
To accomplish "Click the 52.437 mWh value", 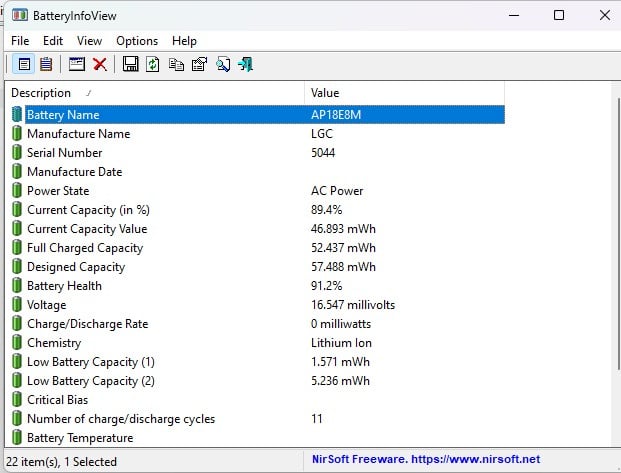I will coord(343,248).
